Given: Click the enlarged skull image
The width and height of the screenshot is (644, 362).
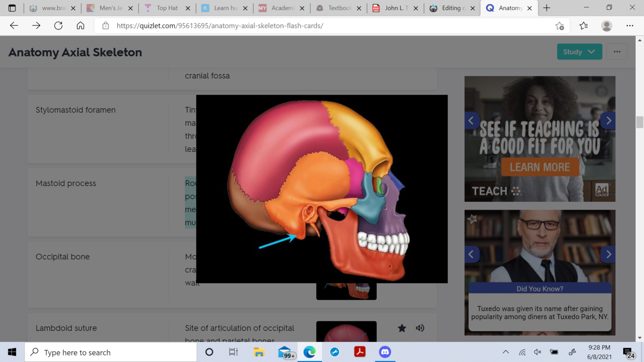Looking at the screenshot, I should 322,189.
